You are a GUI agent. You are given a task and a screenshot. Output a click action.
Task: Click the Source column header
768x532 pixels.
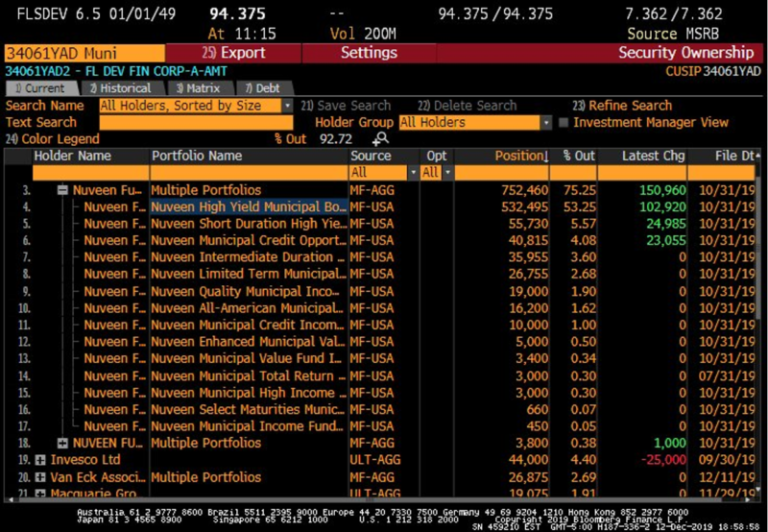[371, 157]
